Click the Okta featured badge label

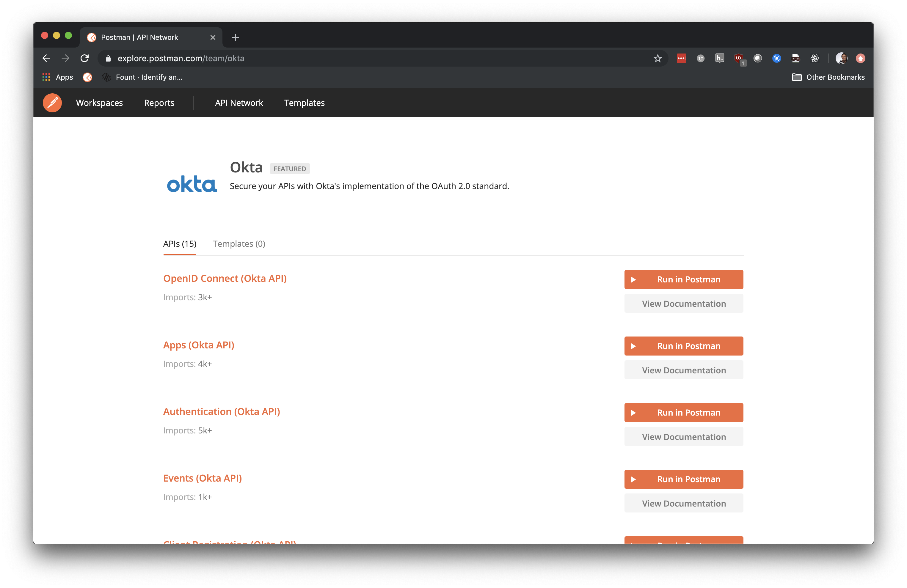click(290, 169)
